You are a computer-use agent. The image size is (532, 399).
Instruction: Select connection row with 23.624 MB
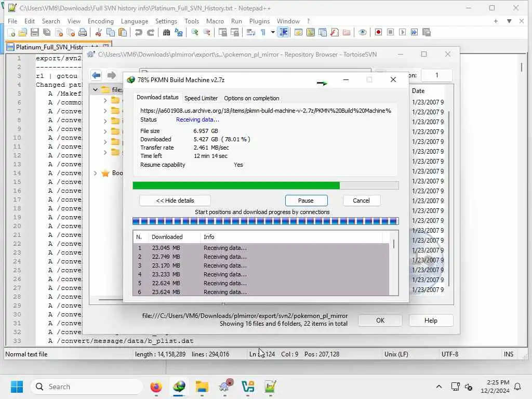[x=261, y=292]
